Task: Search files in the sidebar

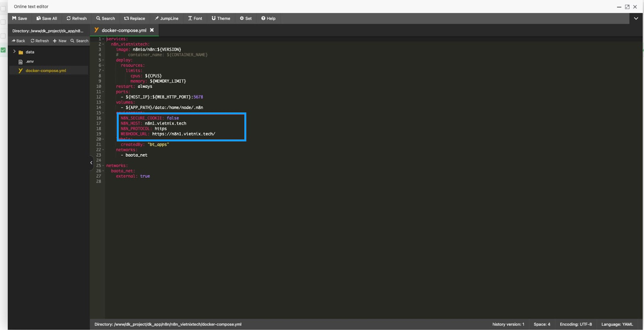Action: (79, 41)
